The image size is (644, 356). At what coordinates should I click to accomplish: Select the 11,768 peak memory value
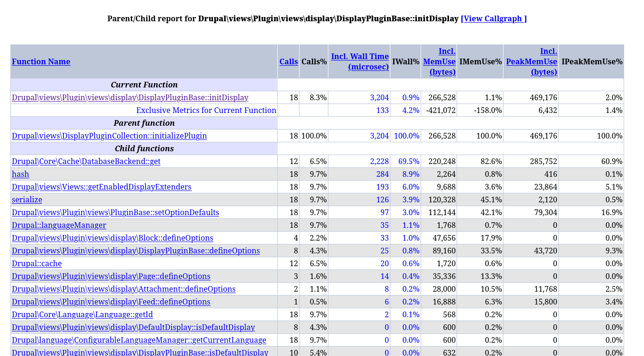(546, 289)
